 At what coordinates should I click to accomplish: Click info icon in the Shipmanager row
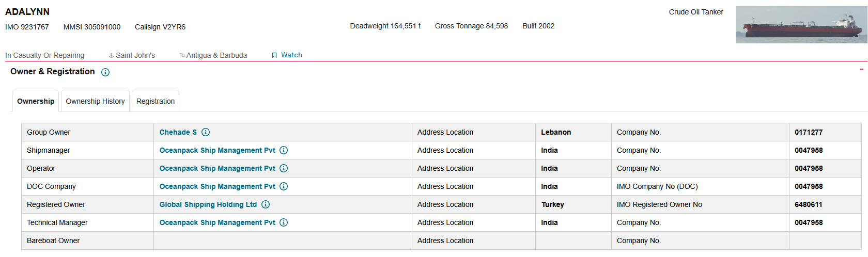click(284, 150)
